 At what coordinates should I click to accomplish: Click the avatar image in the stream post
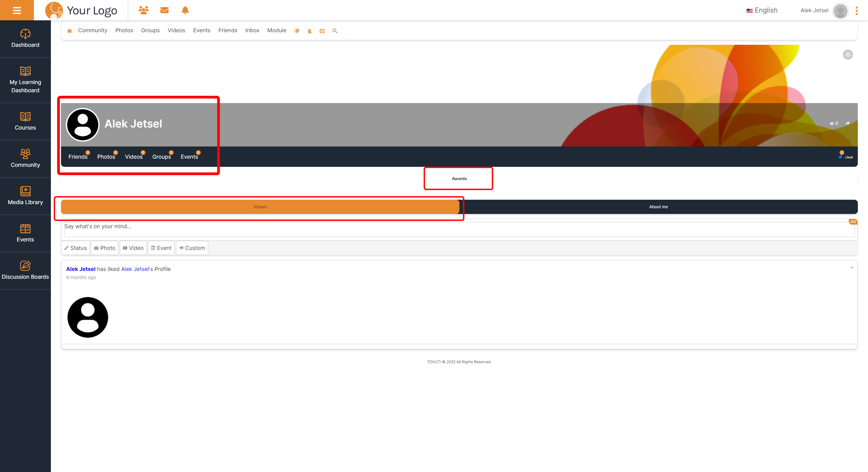88,317
